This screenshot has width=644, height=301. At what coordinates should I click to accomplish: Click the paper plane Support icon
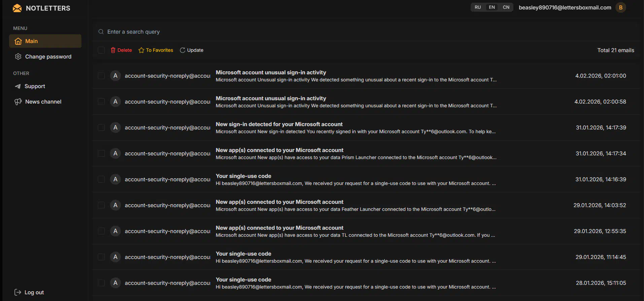18,86
